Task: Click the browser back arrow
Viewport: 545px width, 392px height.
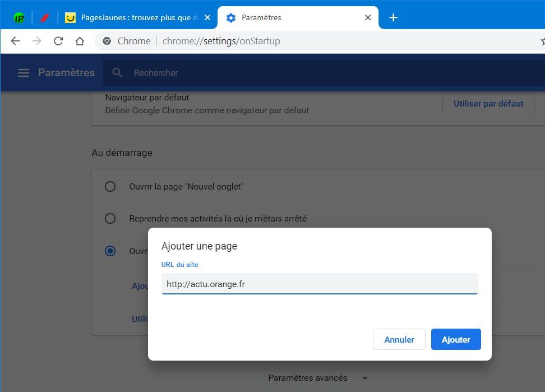Action: tap(15, 41)
